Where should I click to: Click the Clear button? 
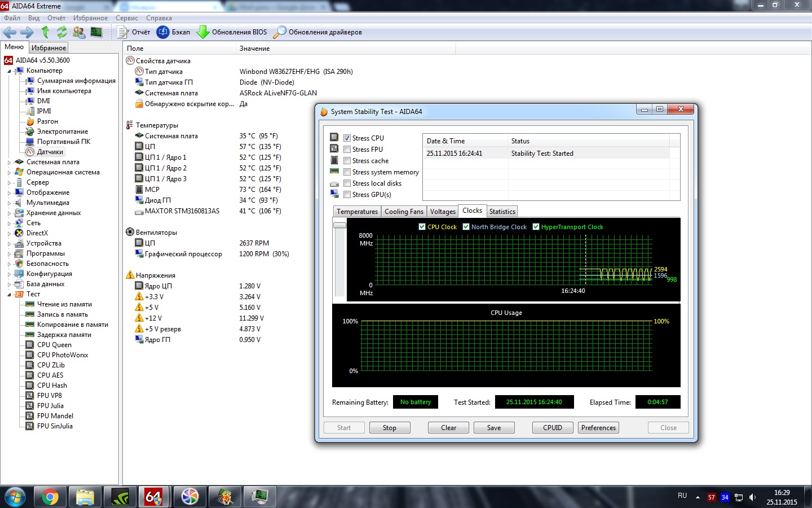[449, 428]
